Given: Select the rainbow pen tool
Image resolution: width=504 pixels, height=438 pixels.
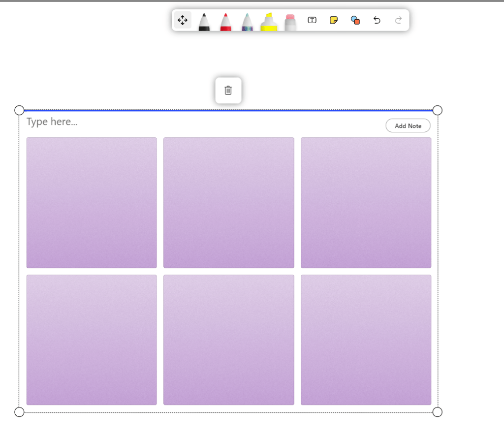Looking at the screenshot, I should 247,22.
